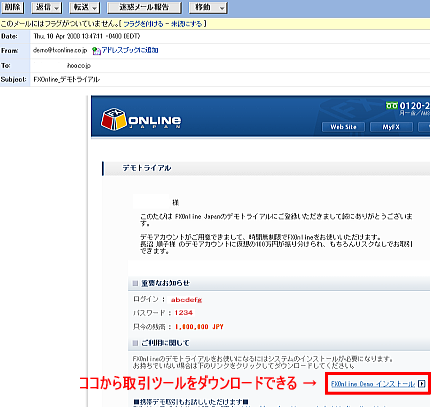This screenshot has width=431, height=407.
Task: Click the 重要なお知らせ section heading
Action: (x=165, y=283)
